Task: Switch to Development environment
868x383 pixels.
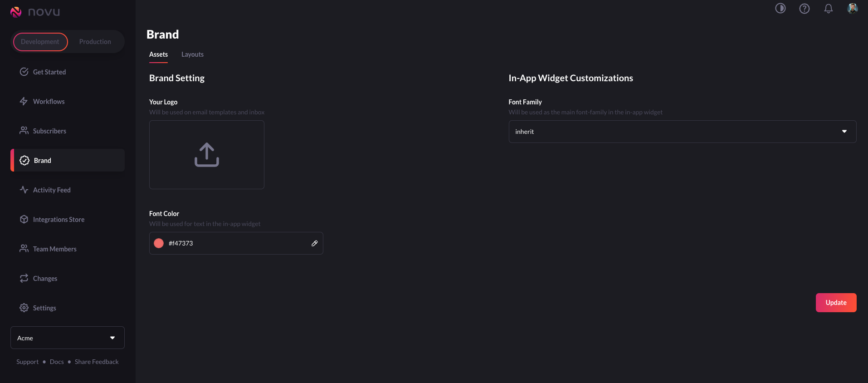Action: [40, 42]
